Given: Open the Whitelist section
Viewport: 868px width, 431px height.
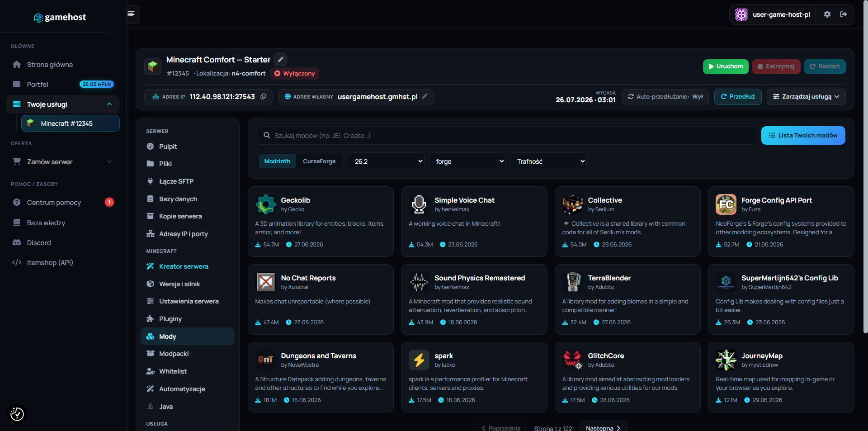Looking at the screenshot, I should (188, 371).
